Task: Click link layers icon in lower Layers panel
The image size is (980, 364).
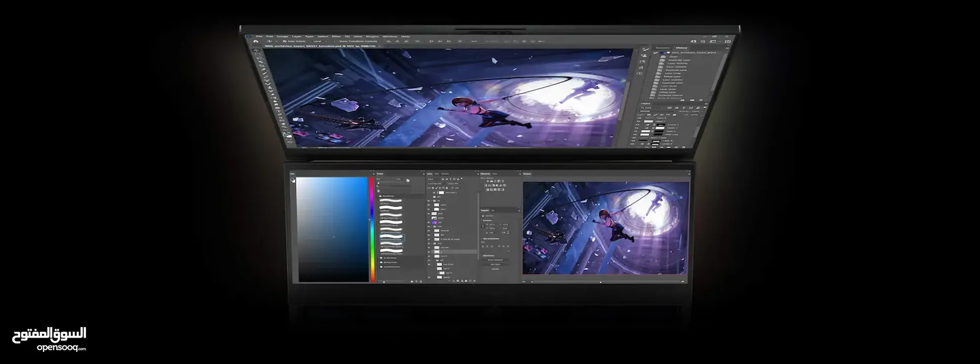Action: pyautogui.click(x=450, y=281)
